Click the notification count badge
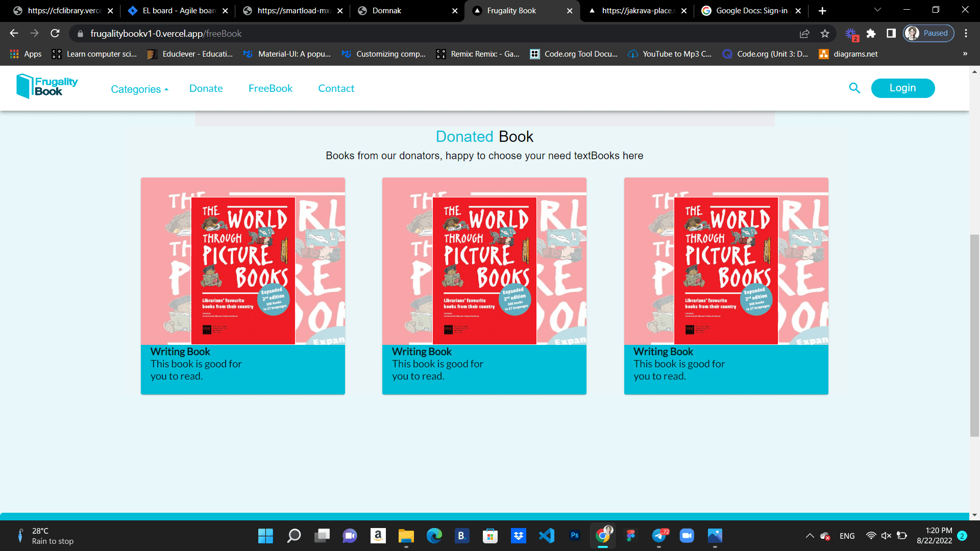 pos(962,536)
